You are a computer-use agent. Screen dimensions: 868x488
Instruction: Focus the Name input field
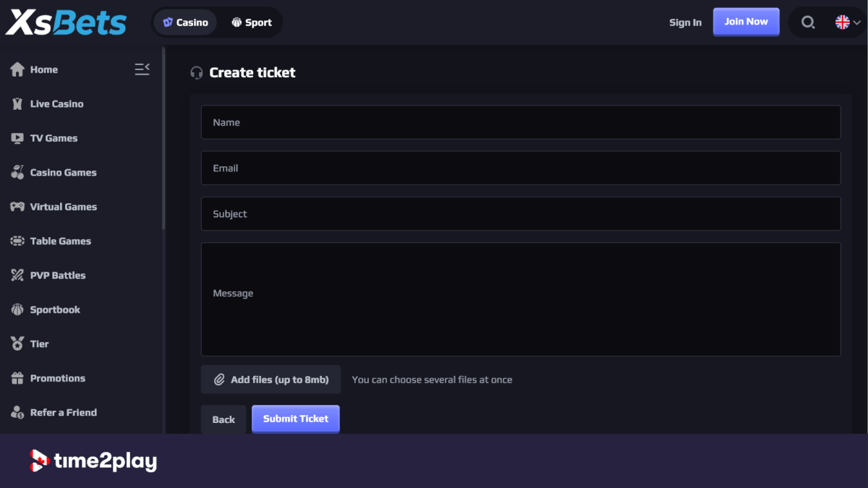[521, 122]
